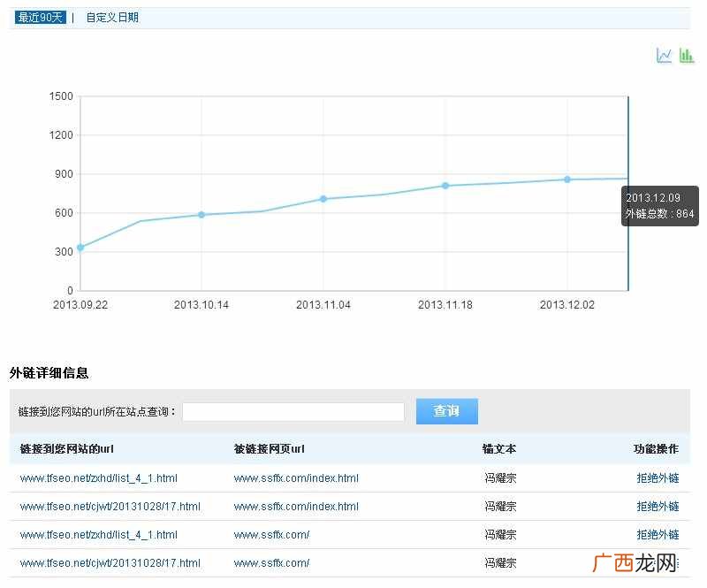Open www.tfseo.net/cjwt/20131028/17.html link in fourth row
Image resolution: width=707 pixels, height=588 pixels.
(110, 563)
